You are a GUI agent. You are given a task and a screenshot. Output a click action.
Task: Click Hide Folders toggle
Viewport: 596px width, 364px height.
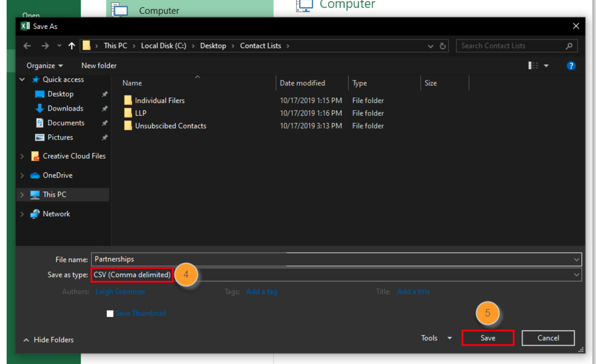[49, 340]
